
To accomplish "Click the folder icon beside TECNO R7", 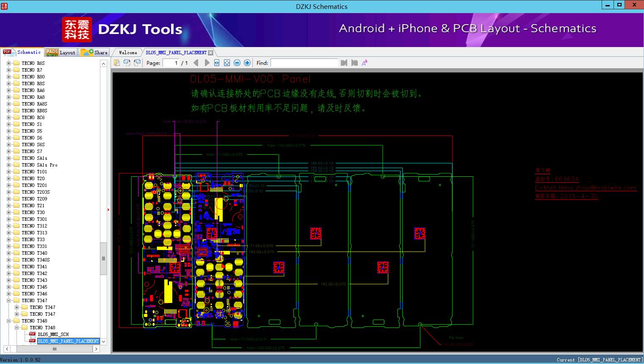I will click(x=17, y=70).
